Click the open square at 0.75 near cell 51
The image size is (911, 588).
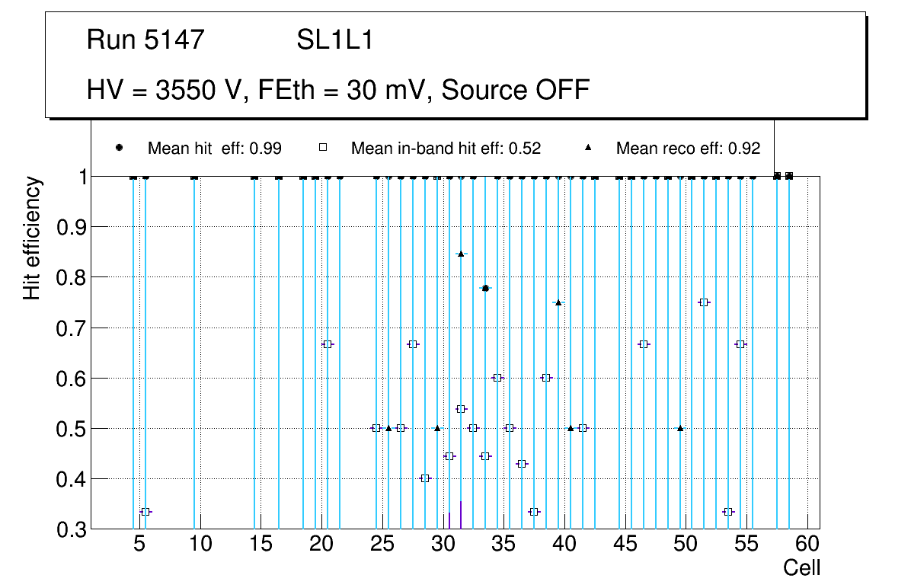coord(704,302)
